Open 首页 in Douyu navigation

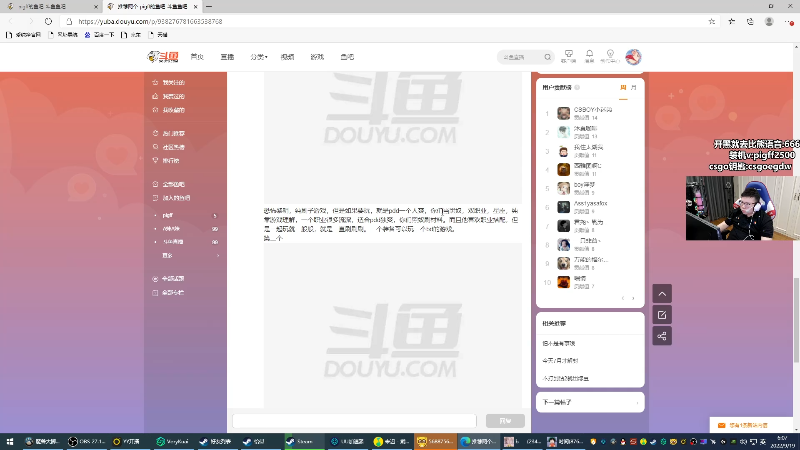[x=197, y=57]
